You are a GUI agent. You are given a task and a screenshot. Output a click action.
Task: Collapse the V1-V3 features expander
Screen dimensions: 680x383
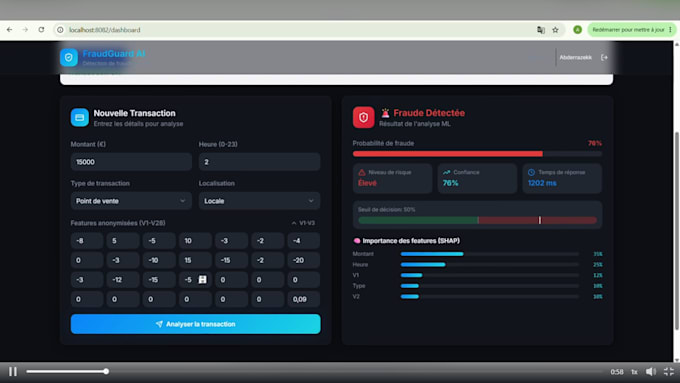[x=303, y=223]
